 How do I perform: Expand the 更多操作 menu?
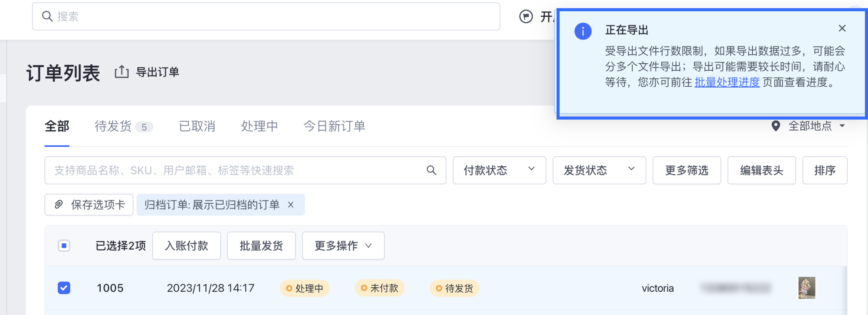[343, 246]
